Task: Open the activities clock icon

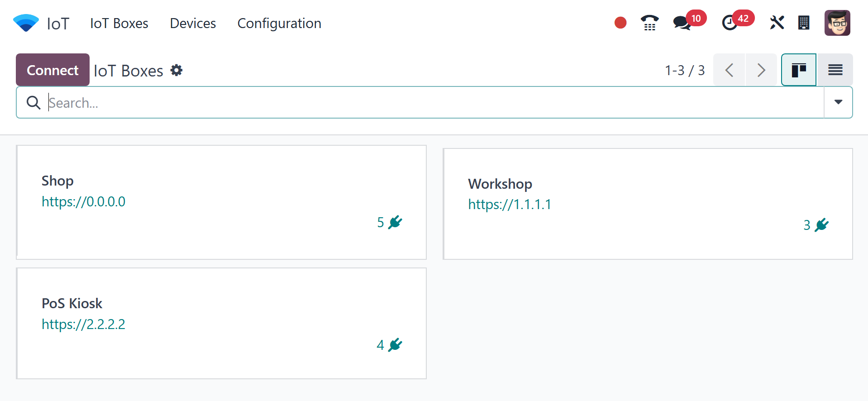Action: tap(730, 23)
